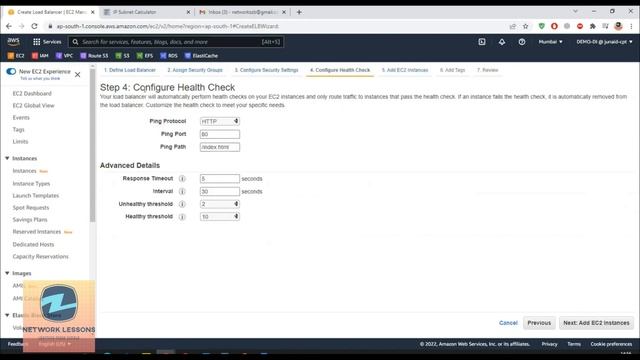Reload the browser page
Viewport: 640px width, 360px height.
pos(34,26)
